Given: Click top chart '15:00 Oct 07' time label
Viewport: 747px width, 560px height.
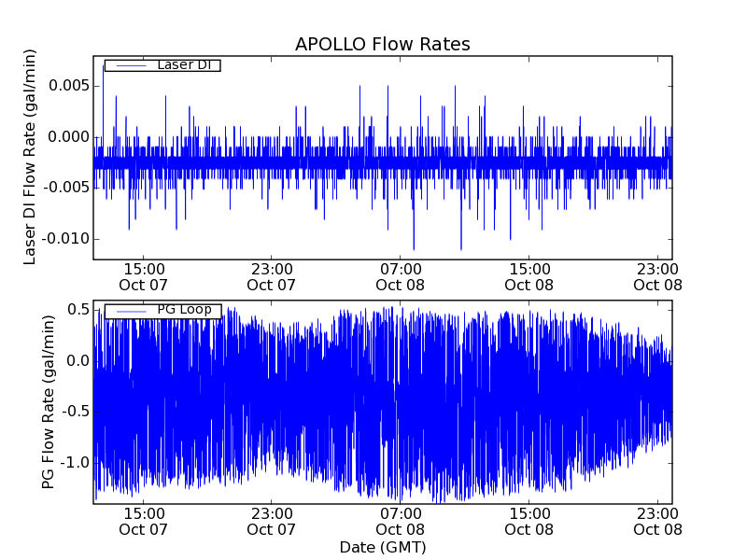Looking at the screenshot, I should [x=144, y=277].
